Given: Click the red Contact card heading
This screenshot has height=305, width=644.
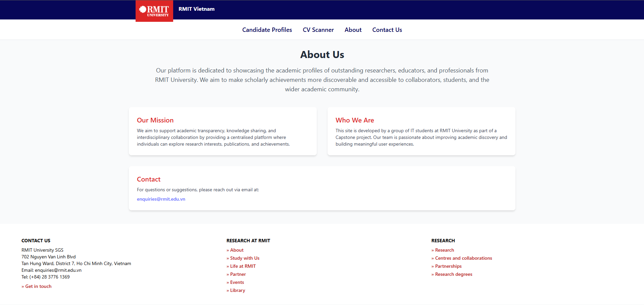Looking at the screenshot, I should (x=149, y=179).
